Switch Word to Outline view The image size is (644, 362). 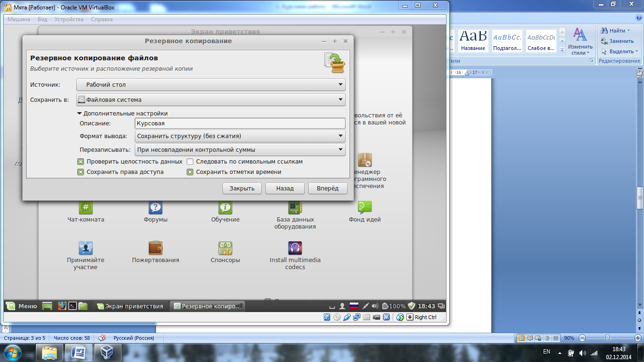[x=547, y=338]
